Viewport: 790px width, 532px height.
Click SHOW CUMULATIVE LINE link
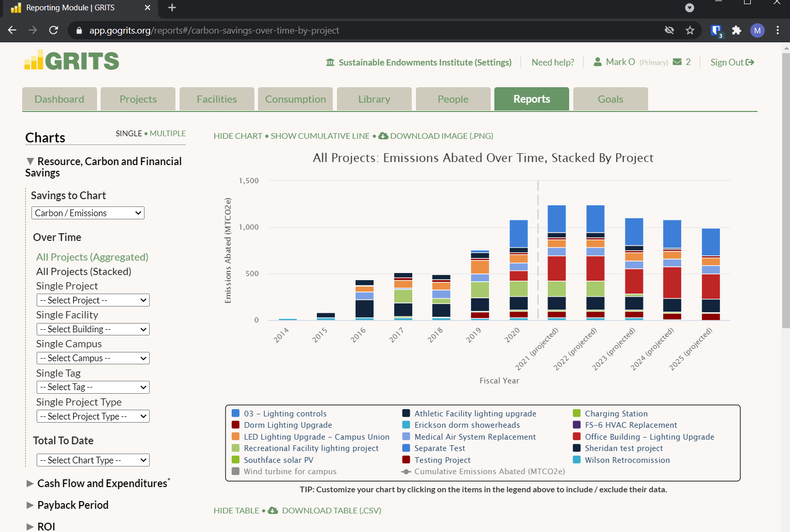pos(320,136)
